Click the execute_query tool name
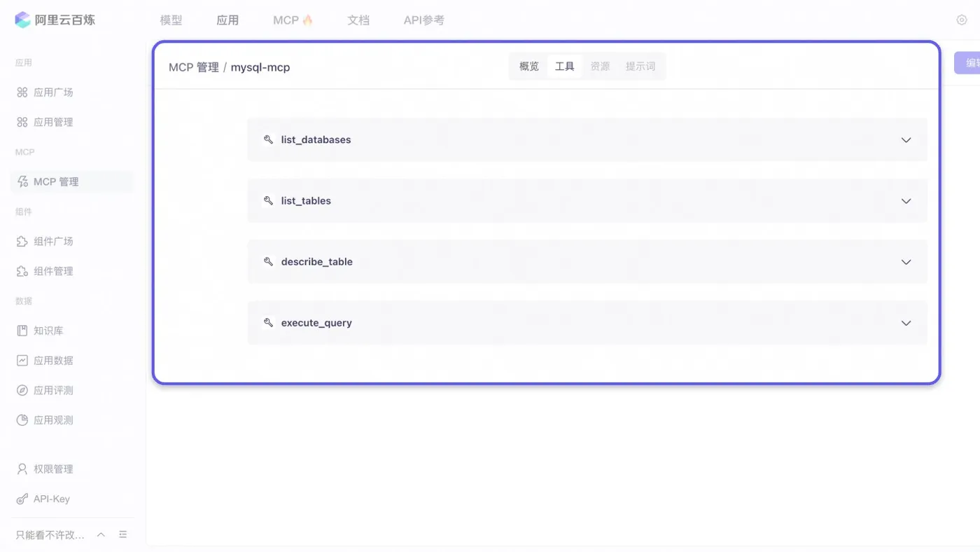Viewport: 980px width, 552px height. pyautogui.click(x=316, y=323)
